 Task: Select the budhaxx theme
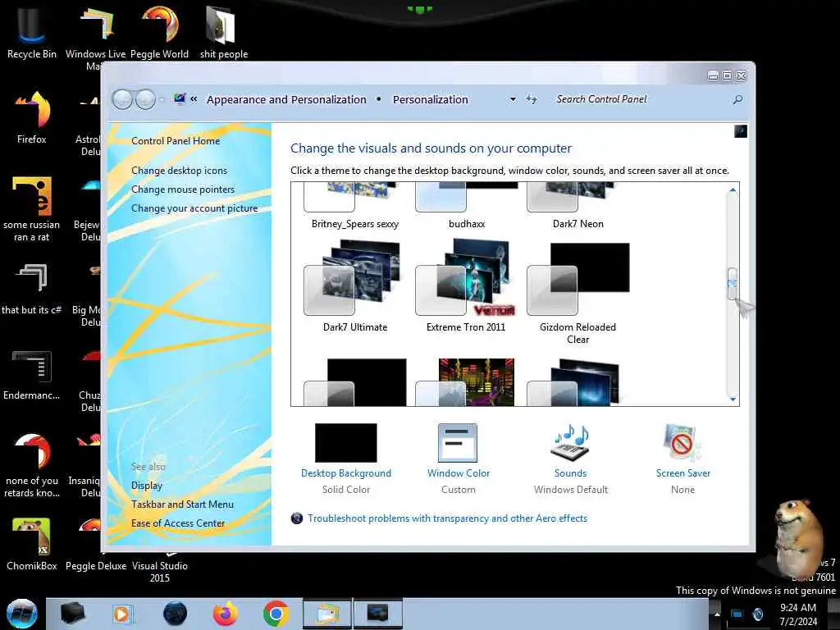466,206
